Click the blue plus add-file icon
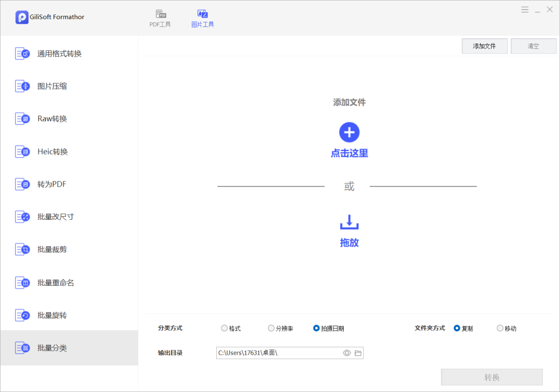Viewport: 560px width, 392px height. coord(349,132)
